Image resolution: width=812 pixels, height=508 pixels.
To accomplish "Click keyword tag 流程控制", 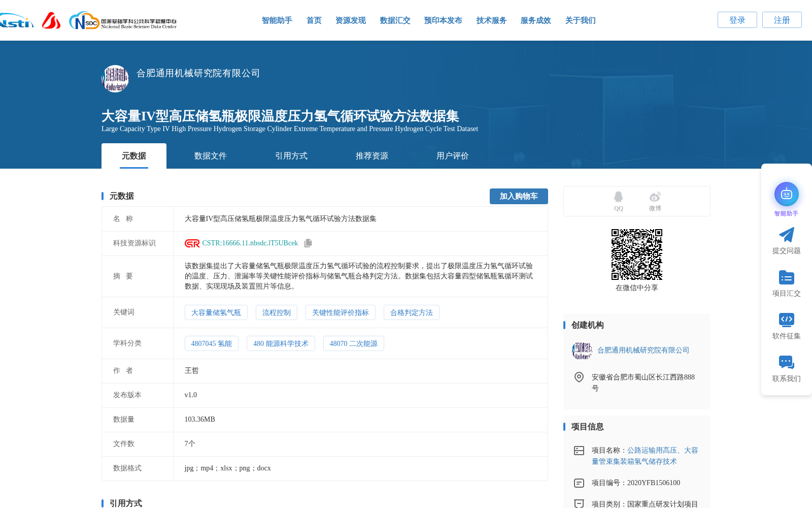I will pyautogui.click(x=277, y=312).
